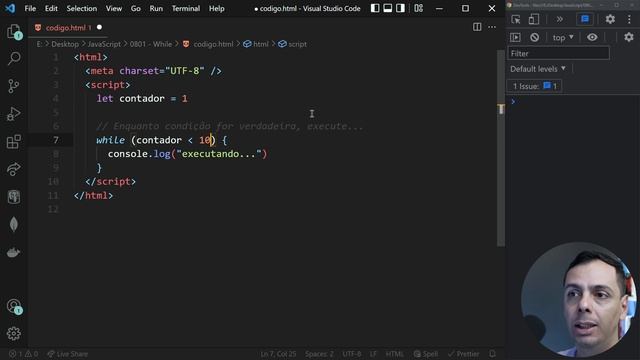640x360 pixels.
Task: Toggle the secondary side bar layout
Action: tap(400, 8)
